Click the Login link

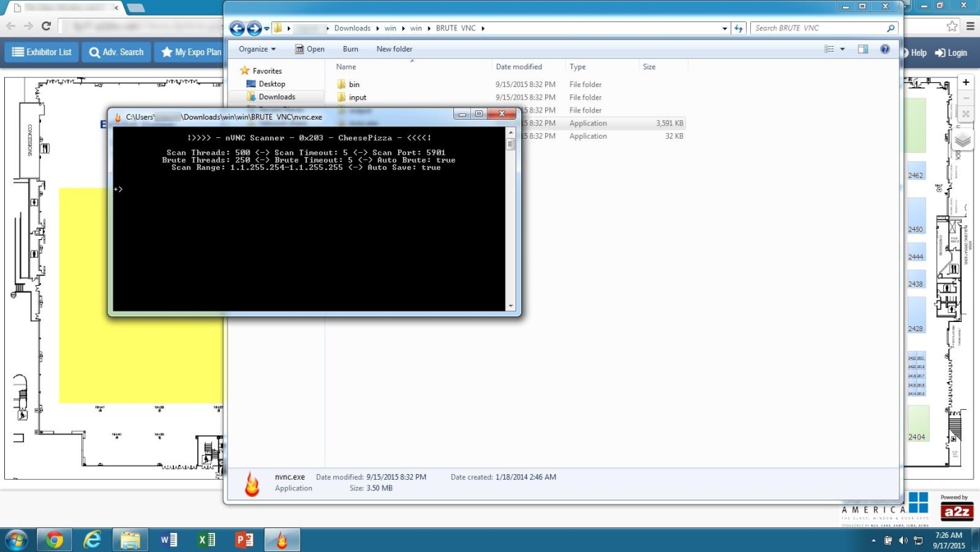(x=951, y=53)
